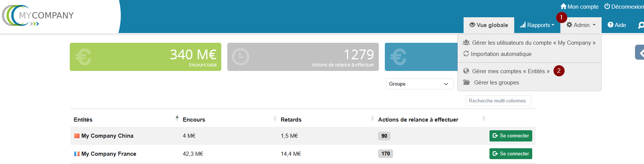The height and width of the screenshot is (164, 644).
Task: Click the refresh icon beside Importation automatique
Action: [466, 54]
